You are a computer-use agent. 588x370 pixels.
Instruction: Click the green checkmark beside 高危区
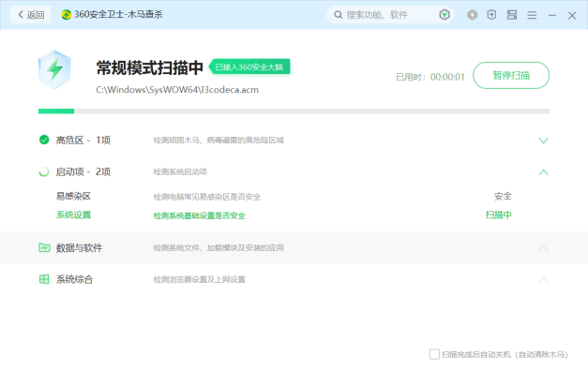[x=44, y=140]
